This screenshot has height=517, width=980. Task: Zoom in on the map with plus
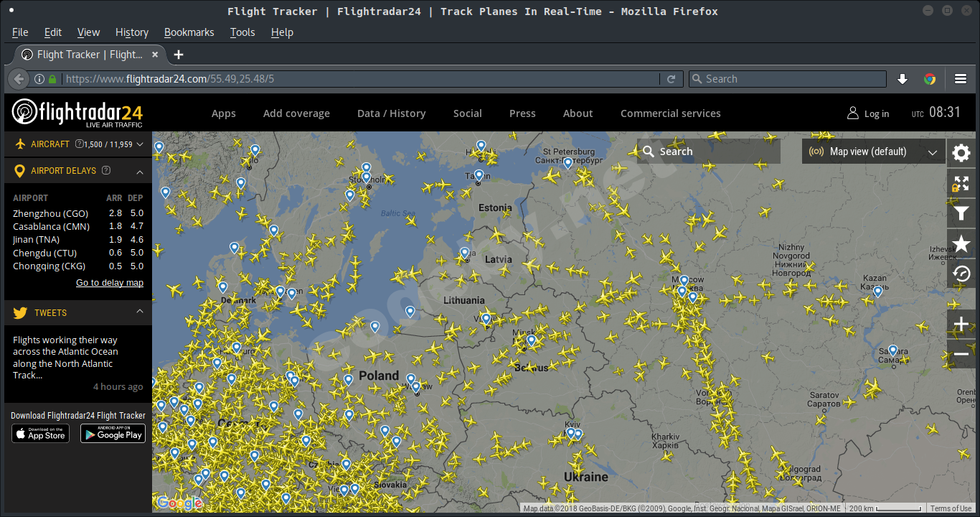pos(961,325)
